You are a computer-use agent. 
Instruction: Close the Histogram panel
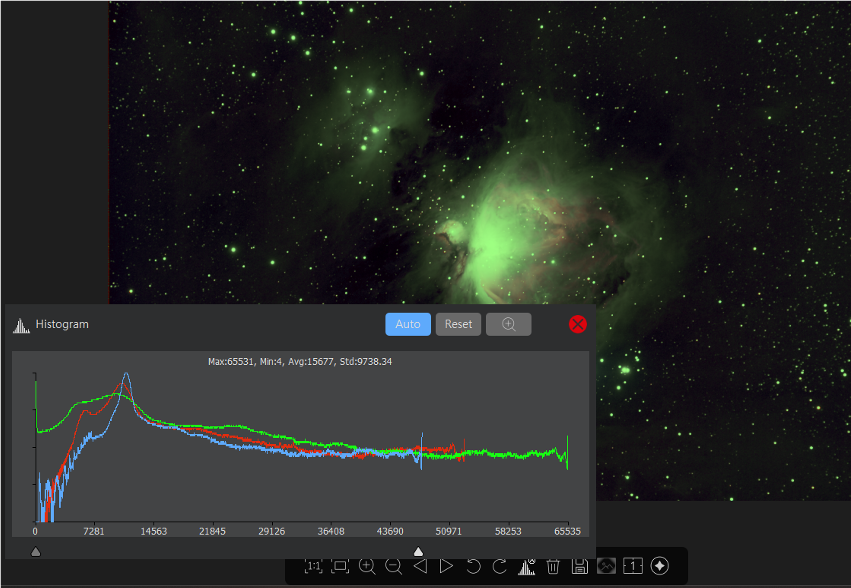tap(577, 324)
